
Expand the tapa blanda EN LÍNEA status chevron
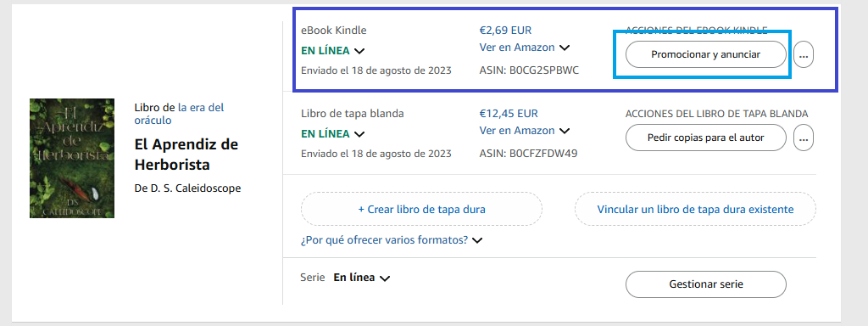tap(359, 134)
